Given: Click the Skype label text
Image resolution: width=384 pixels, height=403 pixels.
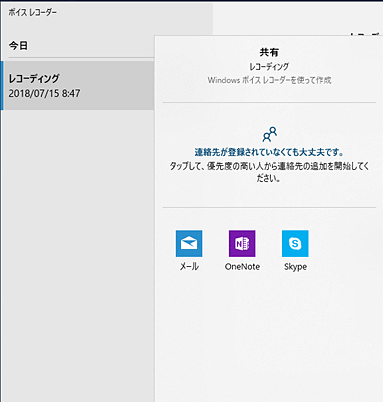Looking at the screenshot, I should tap(295, 267).
